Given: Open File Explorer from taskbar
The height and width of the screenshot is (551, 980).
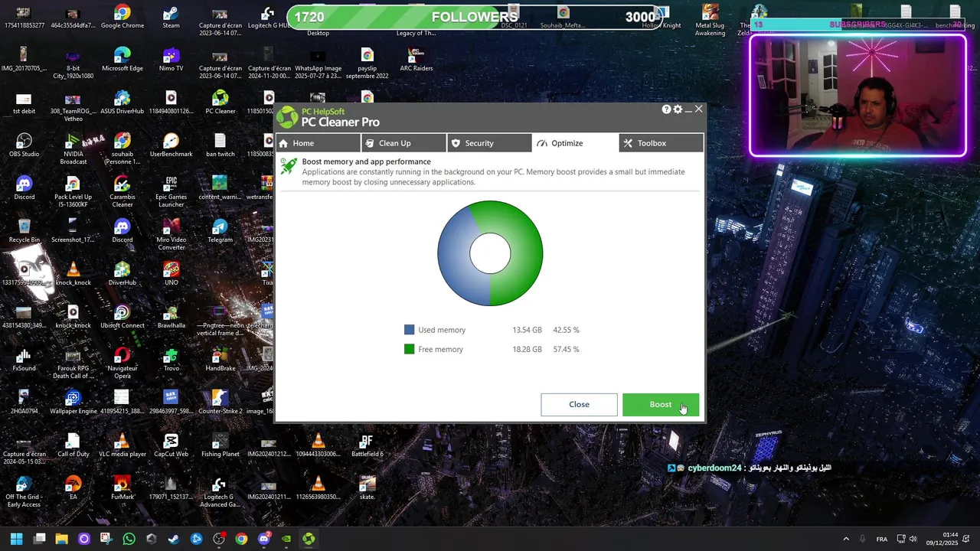Looking at the screenshot, I should [x=61, y=539].
